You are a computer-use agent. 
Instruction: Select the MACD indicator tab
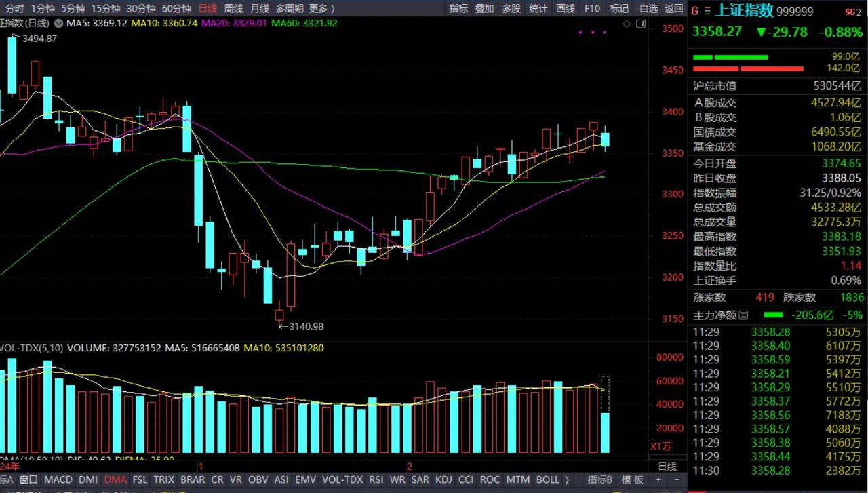click(58, 479)
